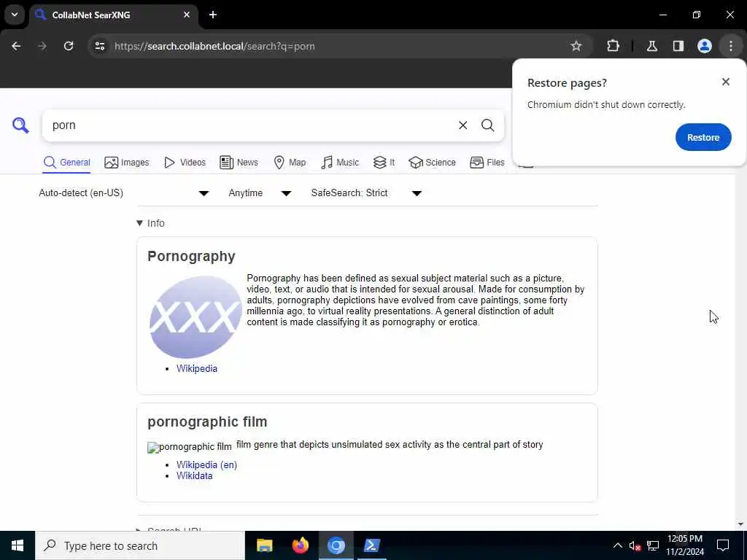Dismiss the Restore pages popup
The height and width of the screenshot is (560, 747).
[x=726, y=82]
